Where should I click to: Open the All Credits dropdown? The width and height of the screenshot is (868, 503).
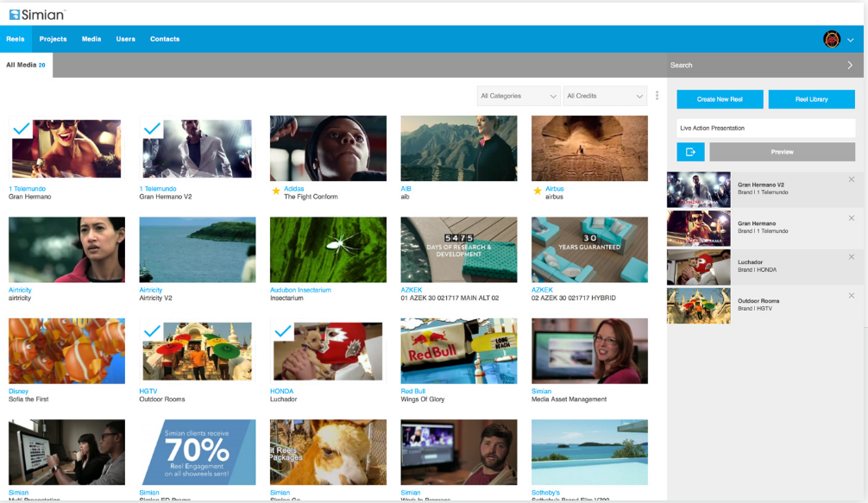[x=605, y=96]
